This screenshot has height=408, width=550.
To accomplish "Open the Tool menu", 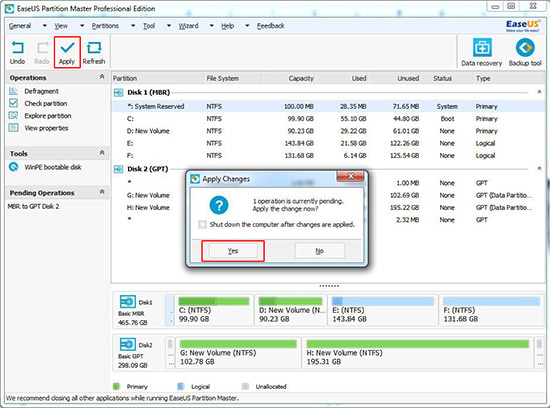I will (x=149, y=26).
